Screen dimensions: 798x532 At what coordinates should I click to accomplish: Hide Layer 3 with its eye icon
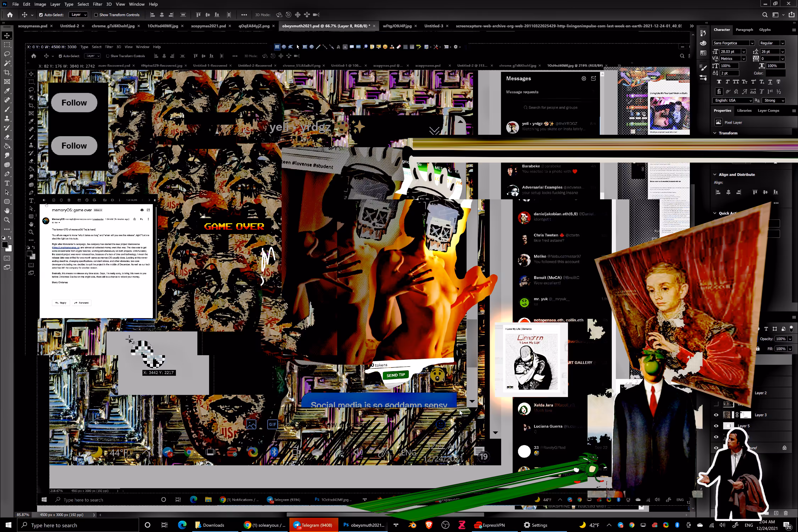716,415
